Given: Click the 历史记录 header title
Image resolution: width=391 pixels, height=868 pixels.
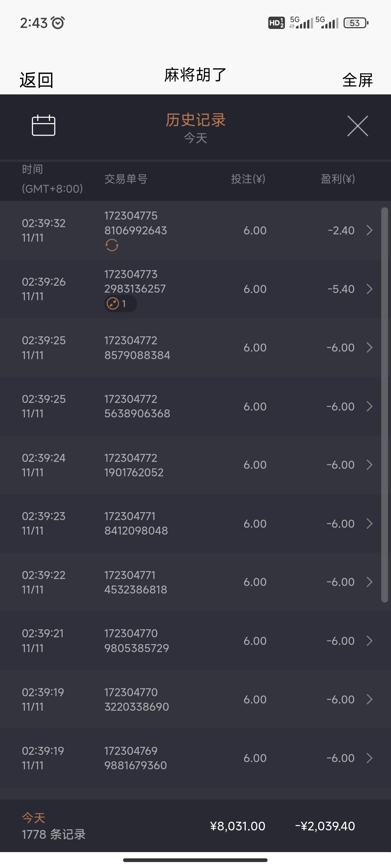Looking at the screenshot, I should (x=195, y=120).
